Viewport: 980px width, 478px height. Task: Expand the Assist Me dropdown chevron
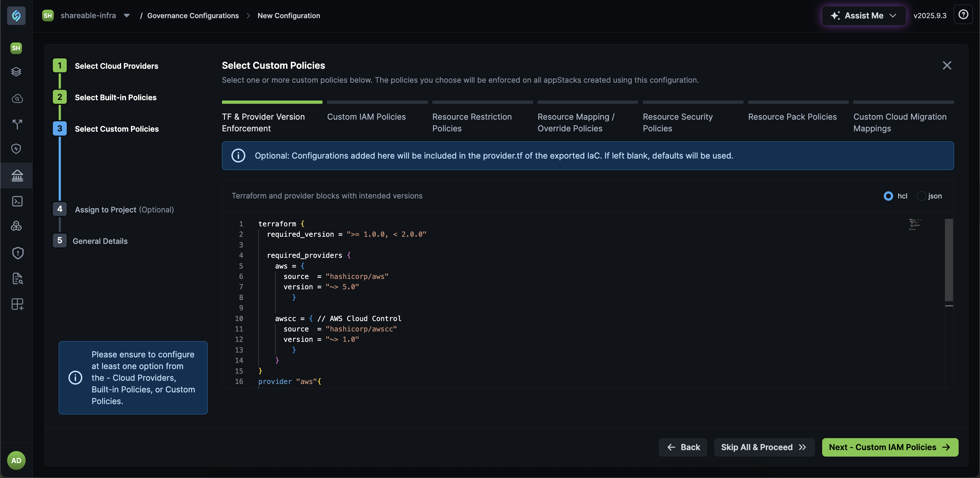892,16
